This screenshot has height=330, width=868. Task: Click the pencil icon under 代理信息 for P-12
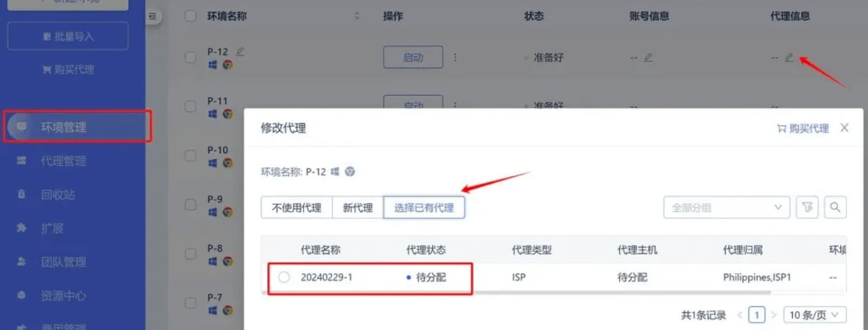tap(789, 57)
